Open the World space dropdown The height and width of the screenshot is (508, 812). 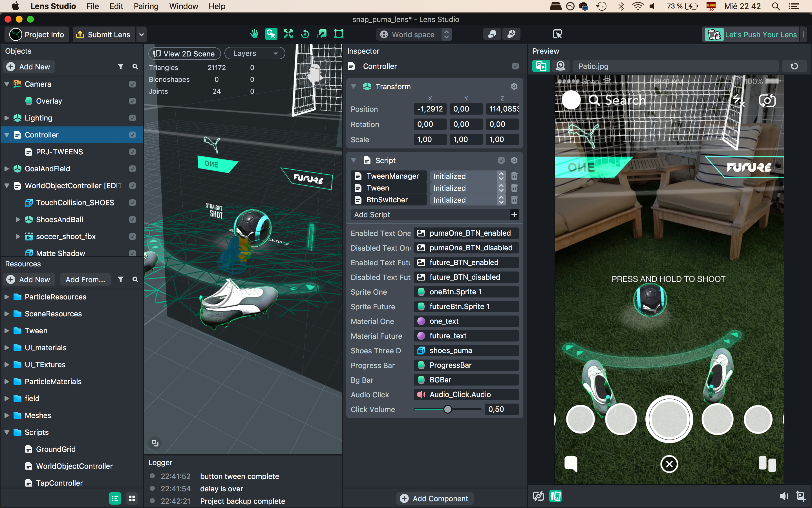(414, 35)
